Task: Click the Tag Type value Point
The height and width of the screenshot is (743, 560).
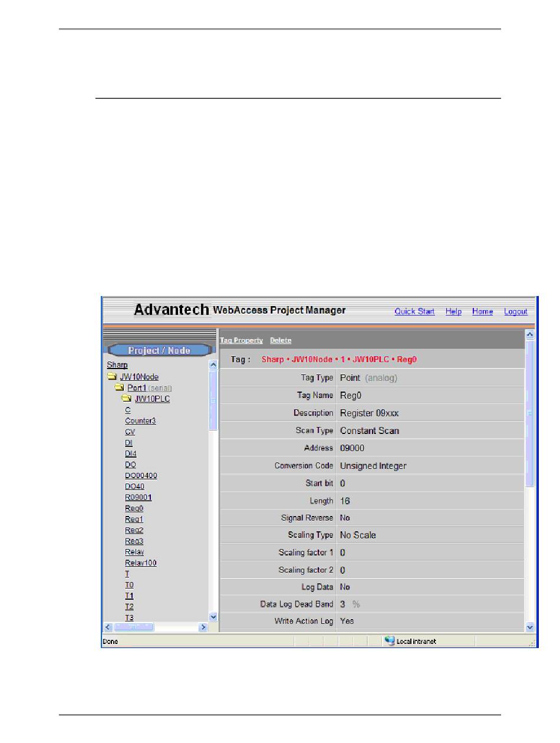Action: [x=350, y=377]
